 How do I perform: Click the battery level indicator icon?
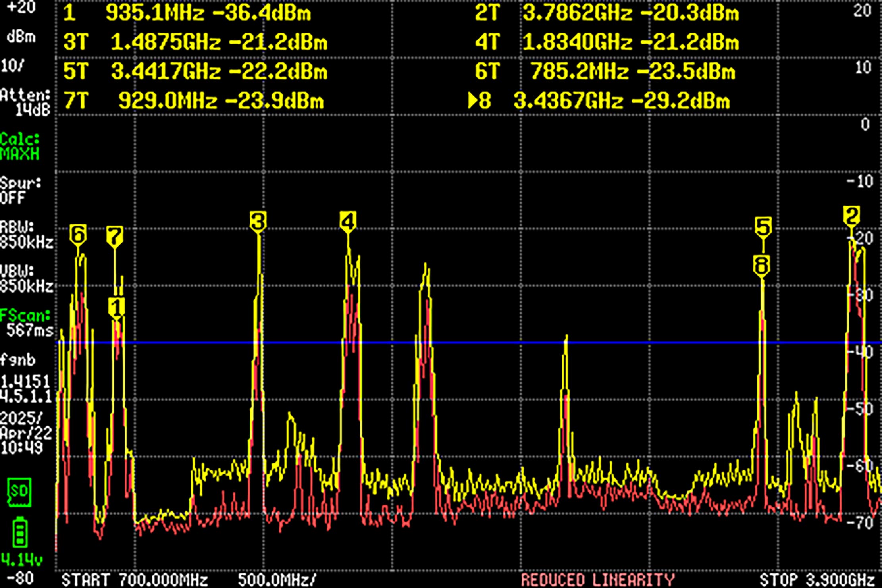point(21,532)
